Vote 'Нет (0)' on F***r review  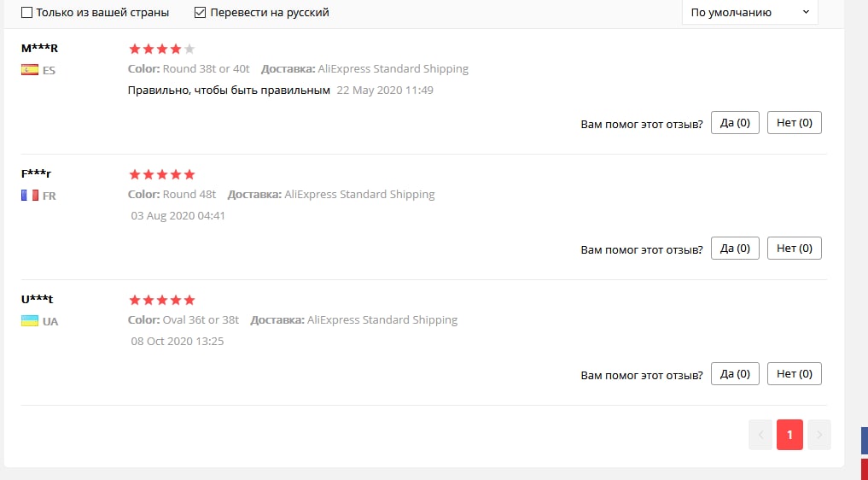pos(794,249)
